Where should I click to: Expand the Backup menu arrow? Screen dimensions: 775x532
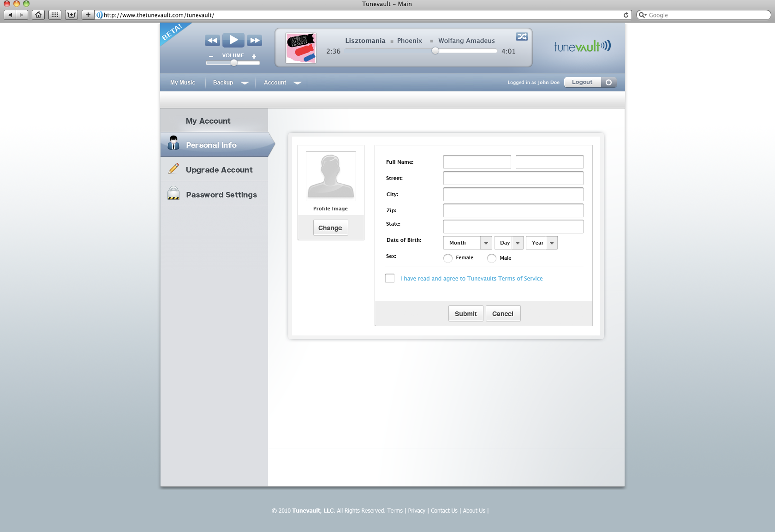(x=245, y=83)
